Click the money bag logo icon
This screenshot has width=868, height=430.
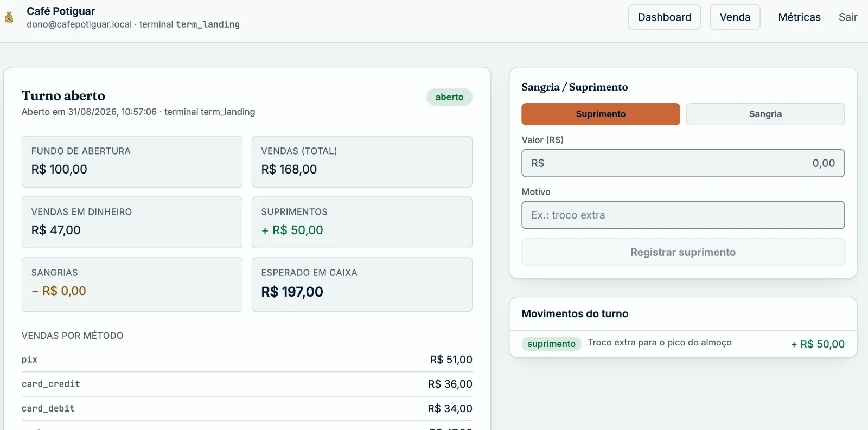[x=9, y=17]
